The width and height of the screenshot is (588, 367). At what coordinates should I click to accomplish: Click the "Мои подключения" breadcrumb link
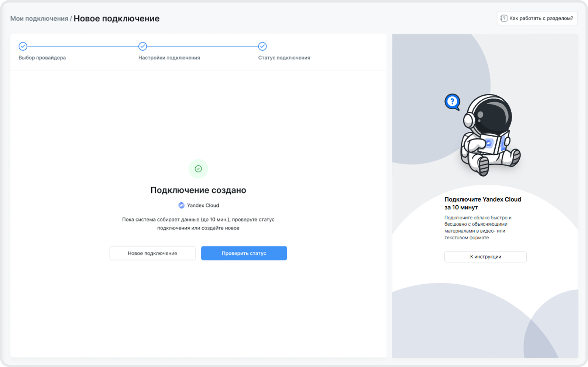coord(39,18)
